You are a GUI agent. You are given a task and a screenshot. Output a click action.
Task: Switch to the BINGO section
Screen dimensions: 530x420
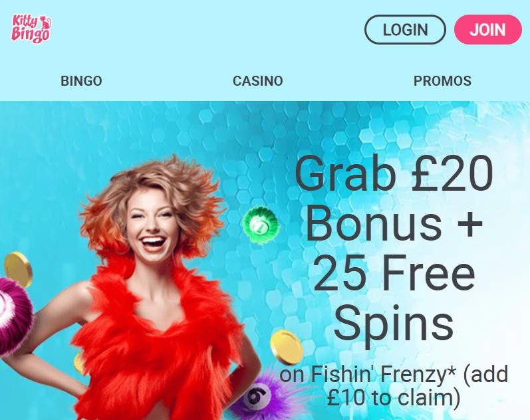(81, 81)
